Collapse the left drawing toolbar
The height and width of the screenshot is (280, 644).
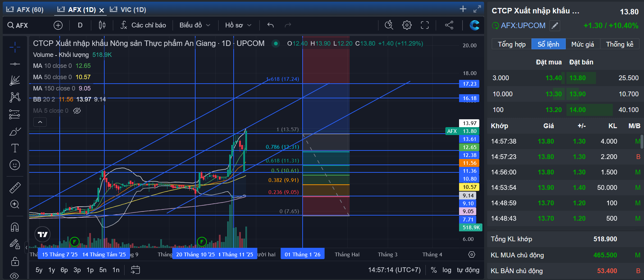tap(26, 247)
